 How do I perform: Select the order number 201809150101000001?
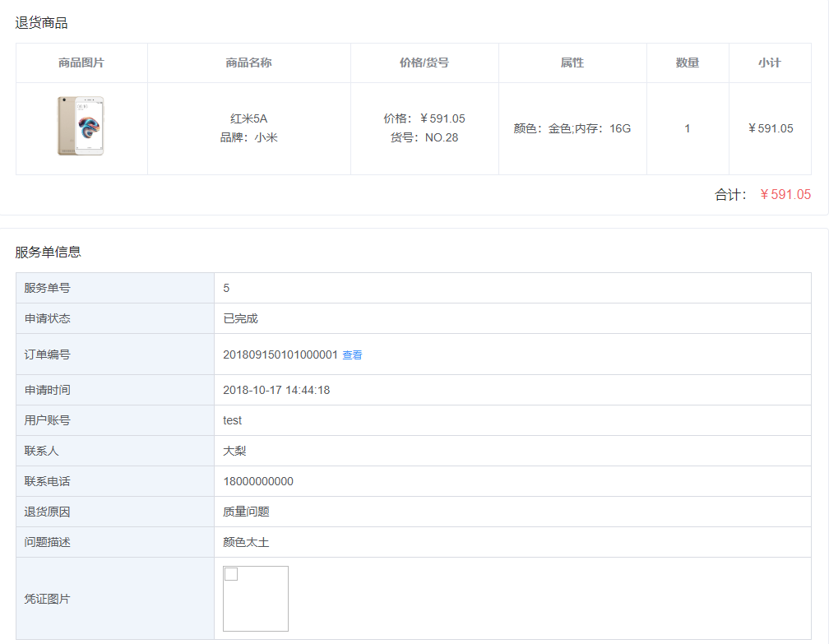(279, 355)
